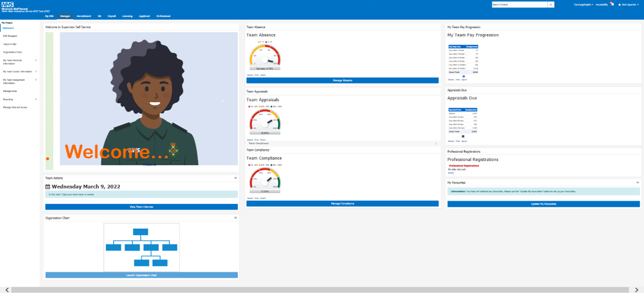Open the logged-in user account dropdown

point(628,5)
